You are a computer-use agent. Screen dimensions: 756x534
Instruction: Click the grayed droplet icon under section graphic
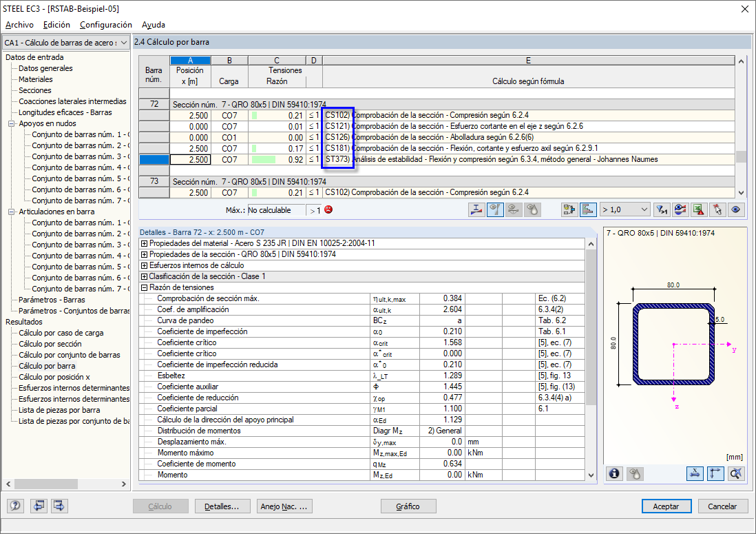click(x=635, y=473)
